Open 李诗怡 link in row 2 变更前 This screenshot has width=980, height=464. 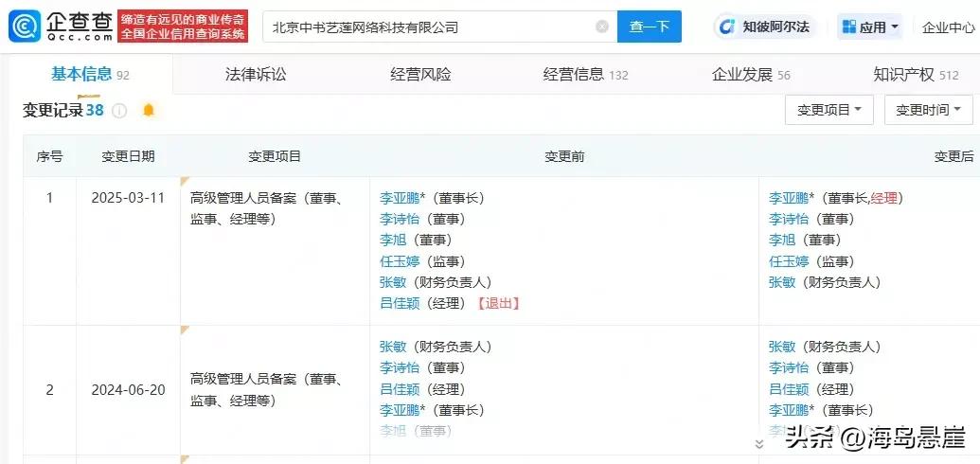point(400,367)
